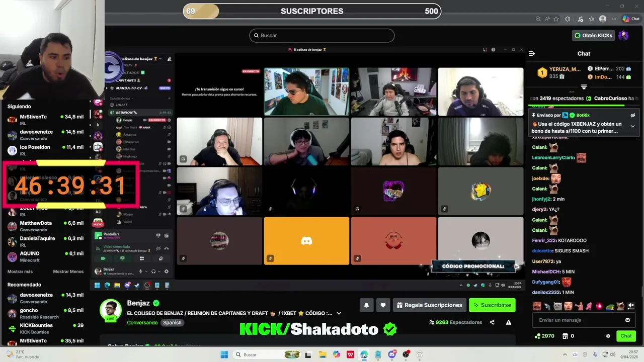Show hidden system tray icons chevron
Viewport: 644px width, 362px height.
coord(565,354)
